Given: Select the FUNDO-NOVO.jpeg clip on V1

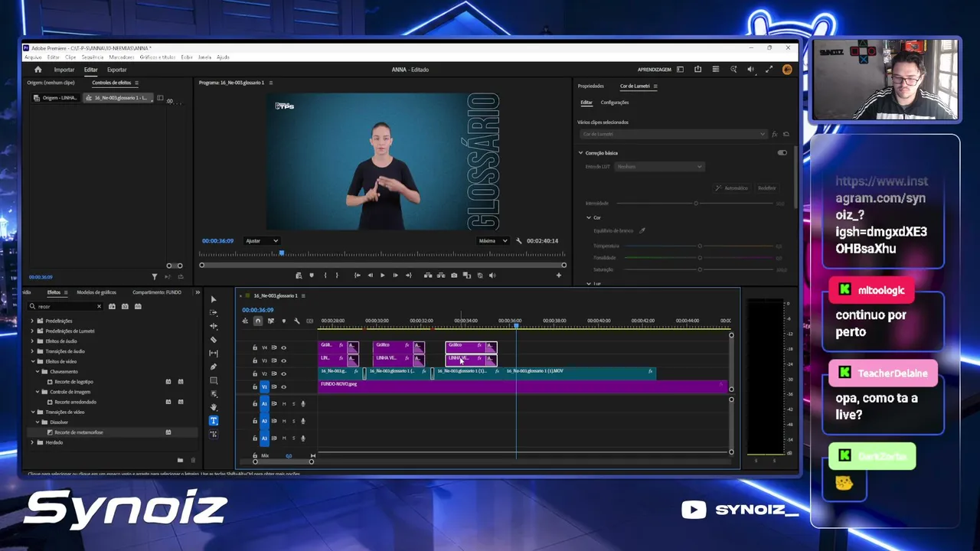Looking at the screenshot, I should (522, 386).
